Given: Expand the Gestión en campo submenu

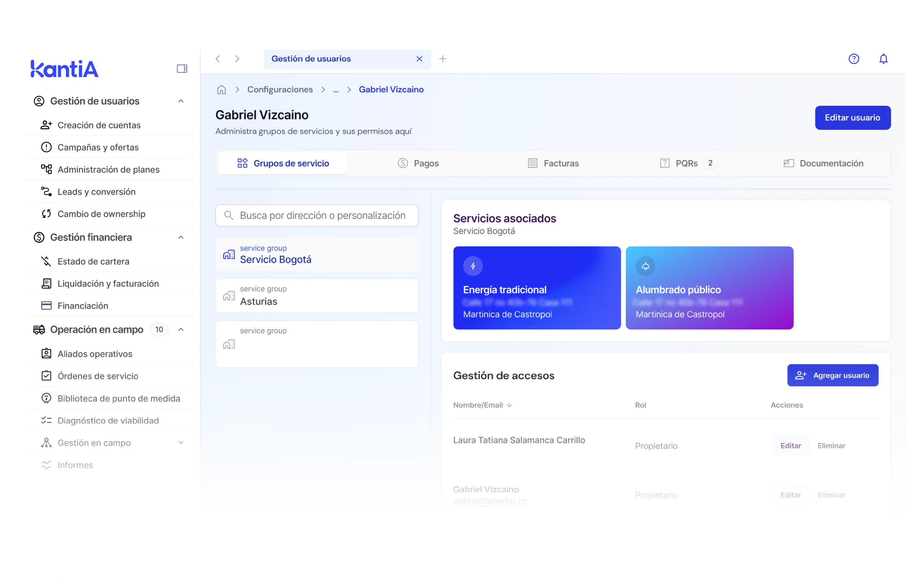Looking at the screenshot, I should (x=181, y=443).
